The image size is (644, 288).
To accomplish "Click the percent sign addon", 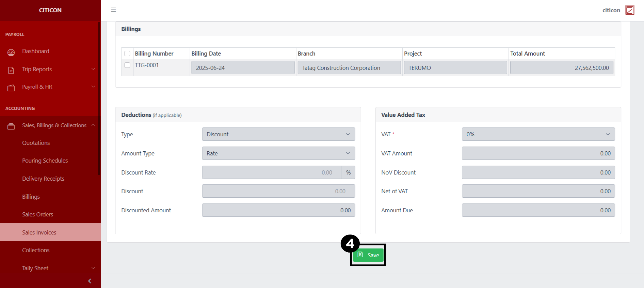I will tap(348, 172).
